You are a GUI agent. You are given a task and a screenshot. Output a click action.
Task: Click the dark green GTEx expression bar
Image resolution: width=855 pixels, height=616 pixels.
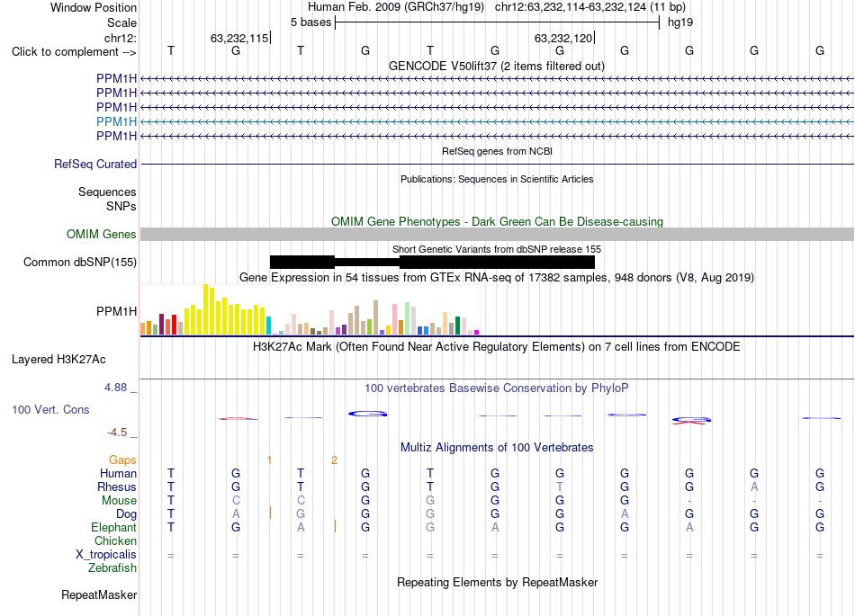tap(457, 326)
